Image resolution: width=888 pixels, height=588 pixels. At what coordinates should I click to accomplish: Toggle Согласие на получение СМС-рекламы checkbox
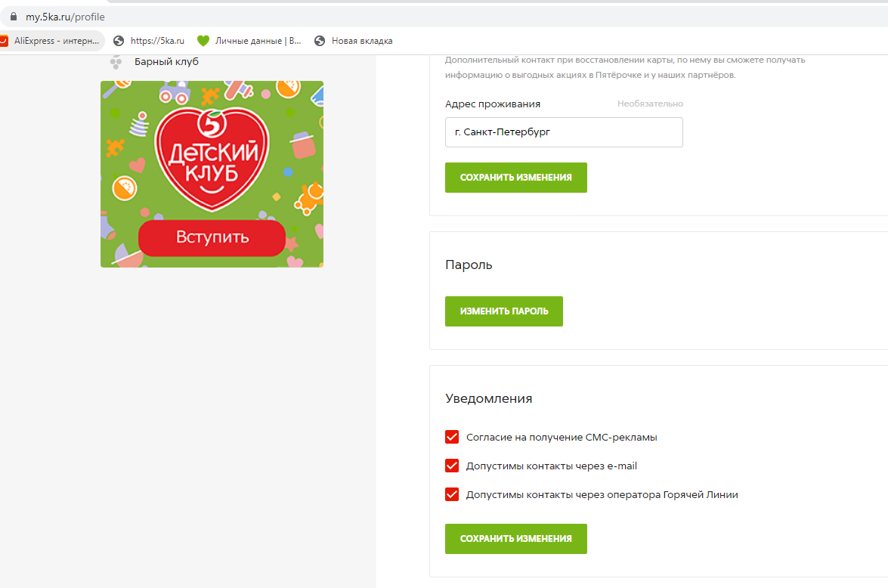click(x=452, y=437)
